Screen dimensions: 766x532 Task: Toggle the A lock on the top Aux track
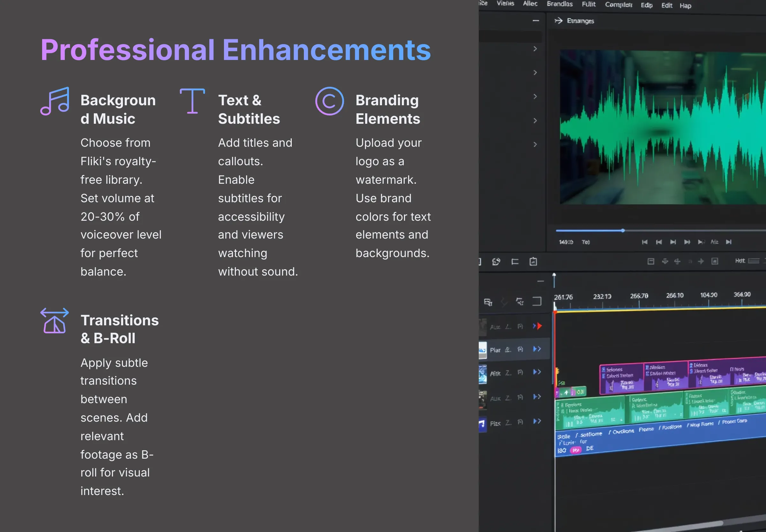click(x=520, y=326)
